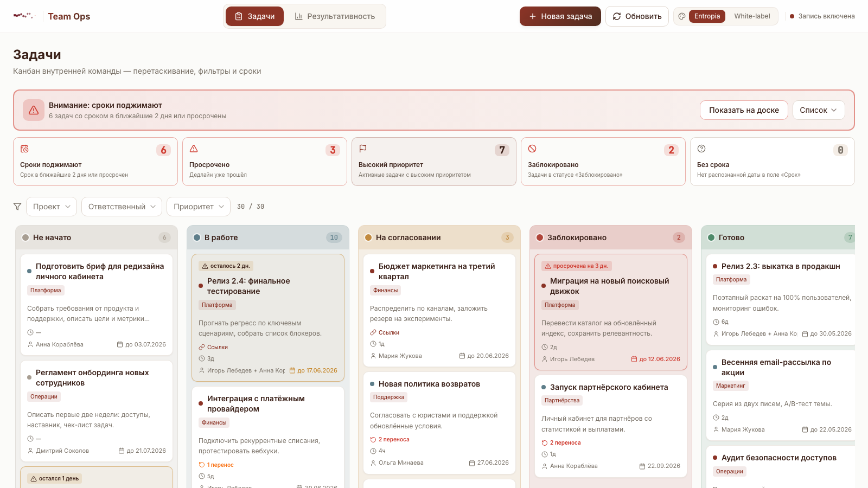868x488 pixels.
Task: Switch to the Результативность tab
Action: [x=335, y=16]
